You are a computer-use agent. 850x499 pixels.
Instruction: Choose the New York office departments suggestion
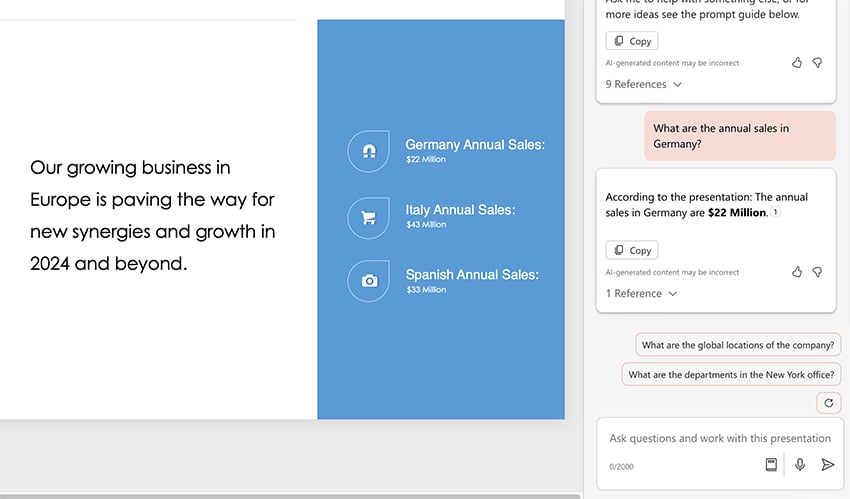coord(731,375)
